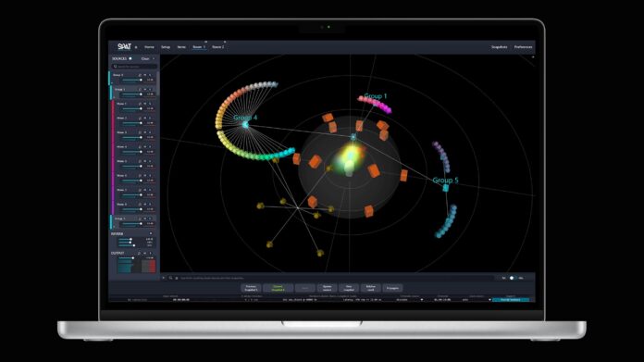Screen dimensions: 644x362
Task: Expand the REVERB section menu
Action: point(151,234)
